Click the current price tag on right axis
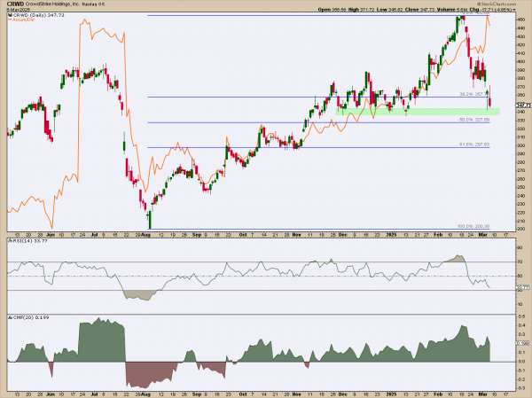 tap(522, 105)
